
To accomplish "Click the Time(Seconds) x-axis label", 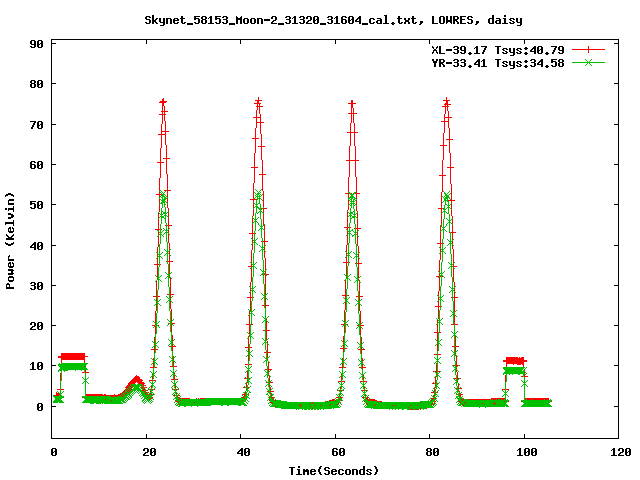I will [334, 471].
